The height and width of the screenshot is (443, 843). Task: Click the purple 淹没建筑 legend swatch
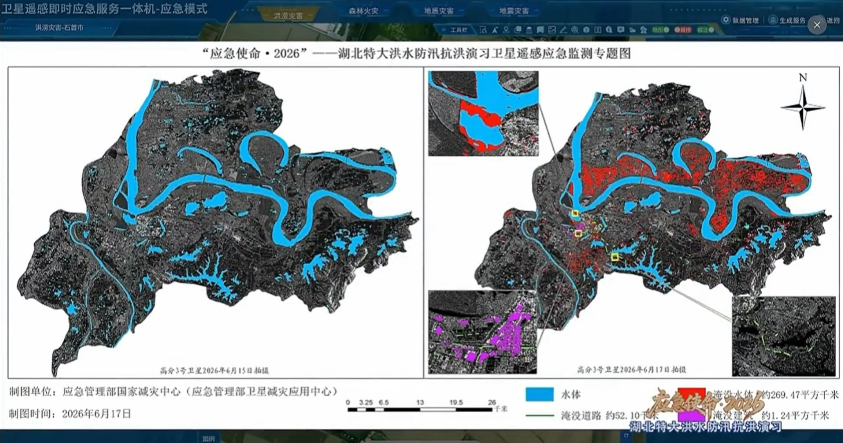[x=692, y=415]
